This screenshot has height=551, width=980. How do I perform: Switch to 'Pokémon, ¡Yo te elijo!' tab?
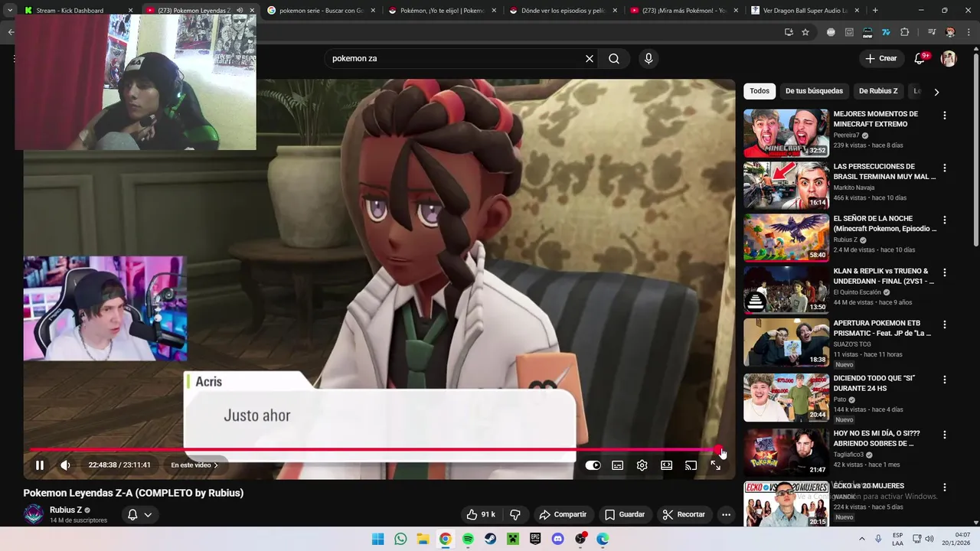[443, 11]
